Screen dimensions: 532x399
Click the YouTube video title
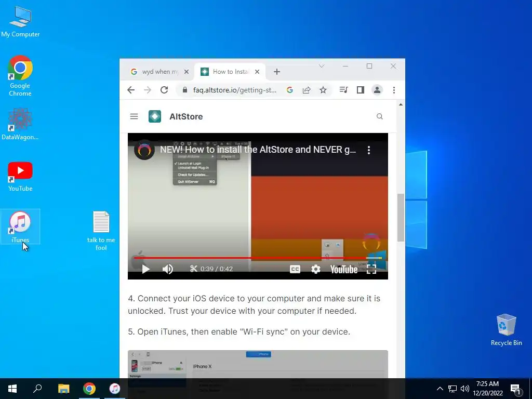pos(258,150)
